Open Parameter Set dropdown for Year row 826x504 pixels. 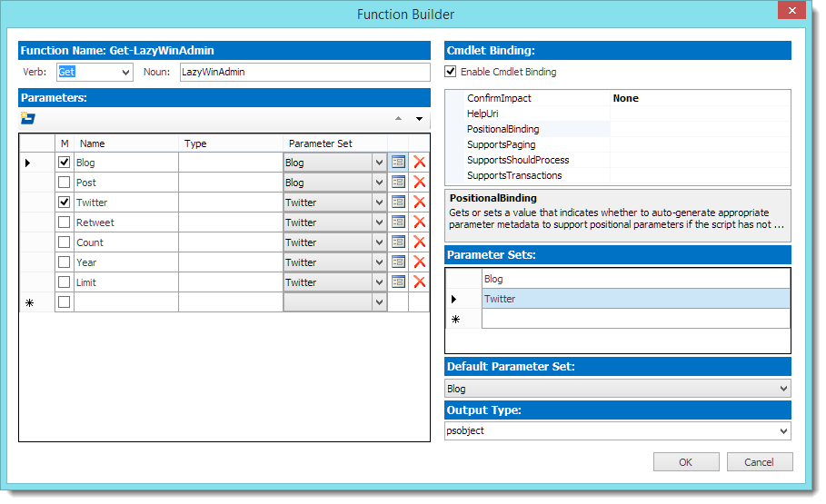tap(379, 262)
